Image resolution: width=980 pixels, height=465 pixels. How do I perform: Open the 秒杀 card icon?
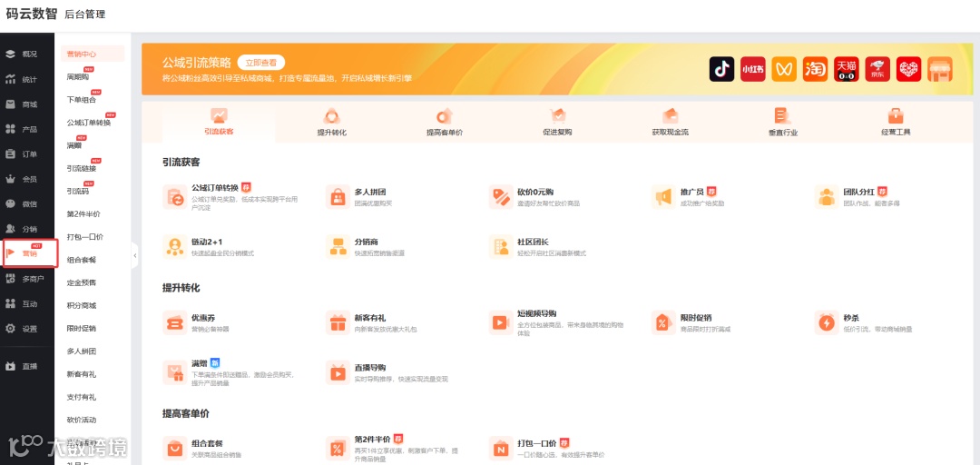[x=827, y=322]
